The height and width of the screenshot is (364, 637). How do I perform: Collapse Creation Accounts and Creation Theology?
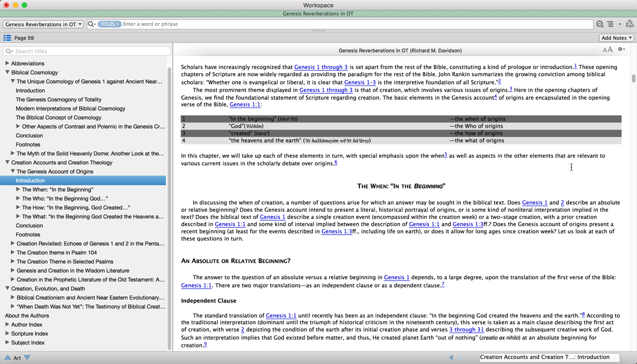point(7,163)
